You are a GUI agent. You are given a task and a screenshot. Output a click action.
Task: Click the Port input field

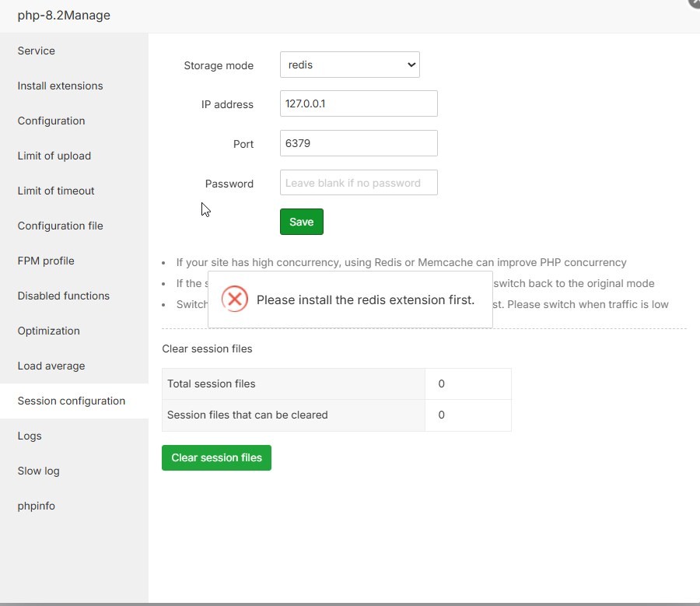pos(359,143)
